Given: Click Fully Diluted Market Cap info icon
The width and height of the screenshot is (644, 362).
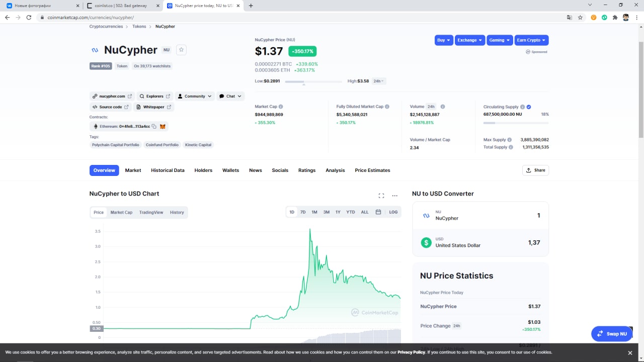Looking at the screenshot, I should tap(387, 107).
